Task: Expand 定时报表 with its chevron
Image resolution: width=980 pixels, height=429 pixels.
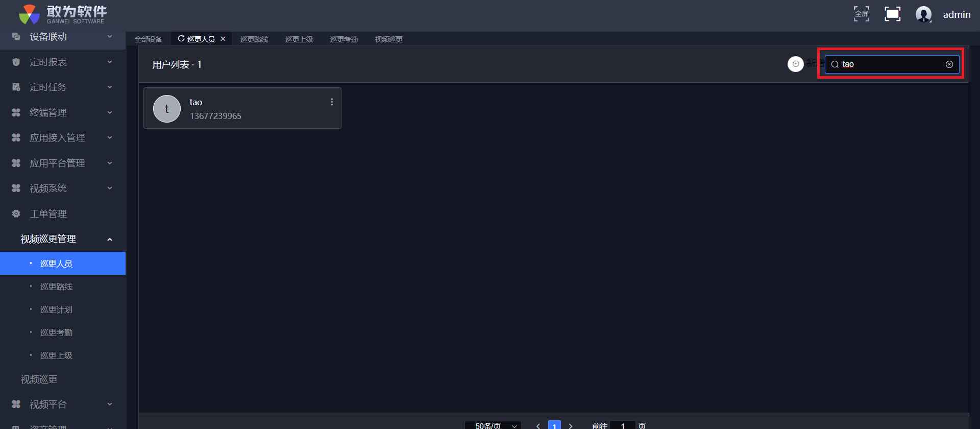Action: (x=110, y=62)
